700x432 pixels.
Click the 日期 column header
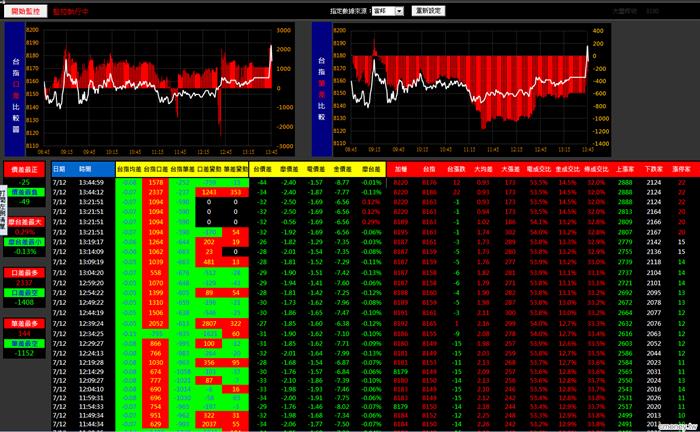coord(59,169)
